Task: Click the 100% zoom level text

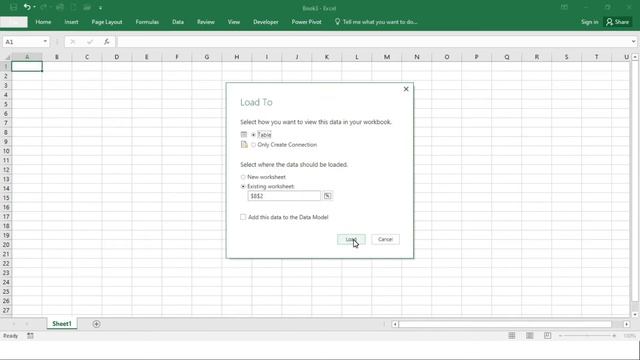Action: click(x=629, y=336)
